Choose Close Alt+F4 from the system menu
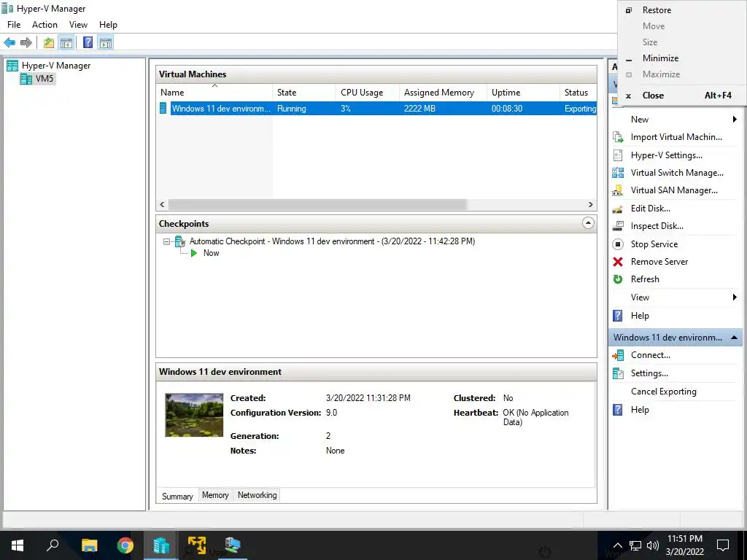Viewport: 747px width, 560px height. pos(681,96)
